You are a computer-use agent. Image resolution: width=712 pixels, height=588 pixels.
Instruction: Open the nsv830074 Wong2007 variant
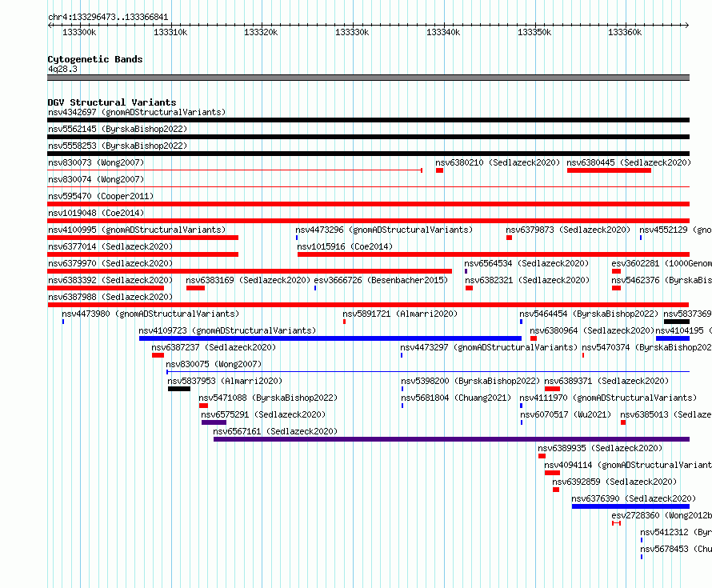point(96,179)
